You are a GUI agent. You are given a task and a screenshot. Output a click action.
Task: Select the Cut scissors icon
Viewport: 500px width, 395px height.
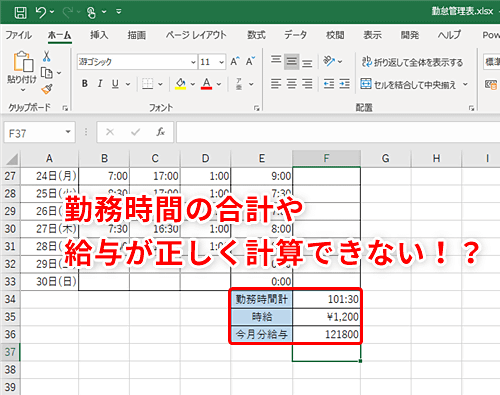coord(47,56)
